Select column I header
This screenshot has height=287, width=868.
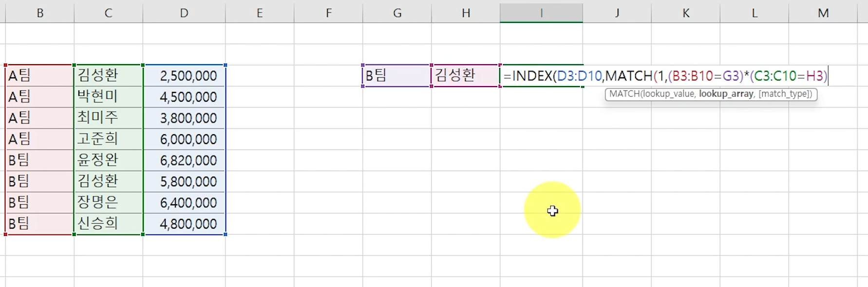(541, 13)
